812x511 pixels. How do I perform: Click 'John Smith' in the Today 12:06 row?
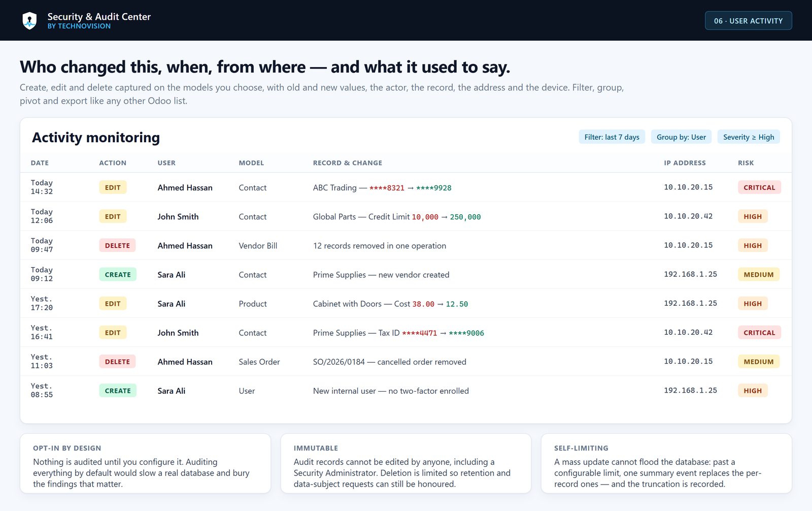(x=178, y=216)
